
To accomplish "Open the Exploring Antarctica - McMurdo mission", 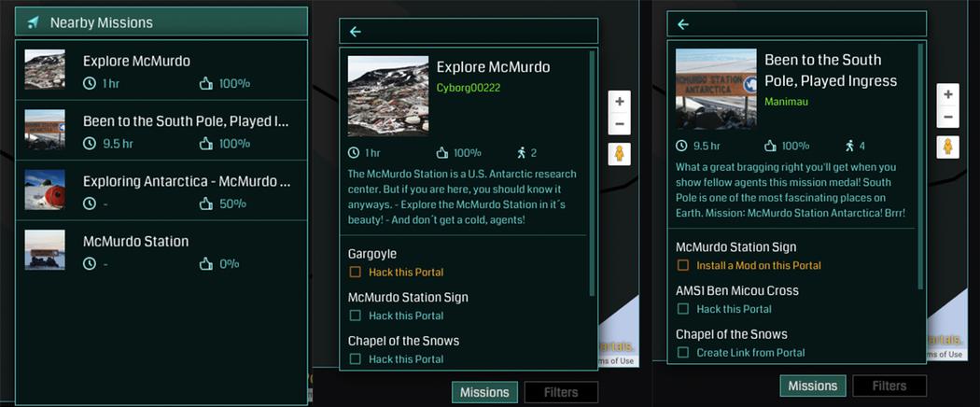I will tap(161, 190).
